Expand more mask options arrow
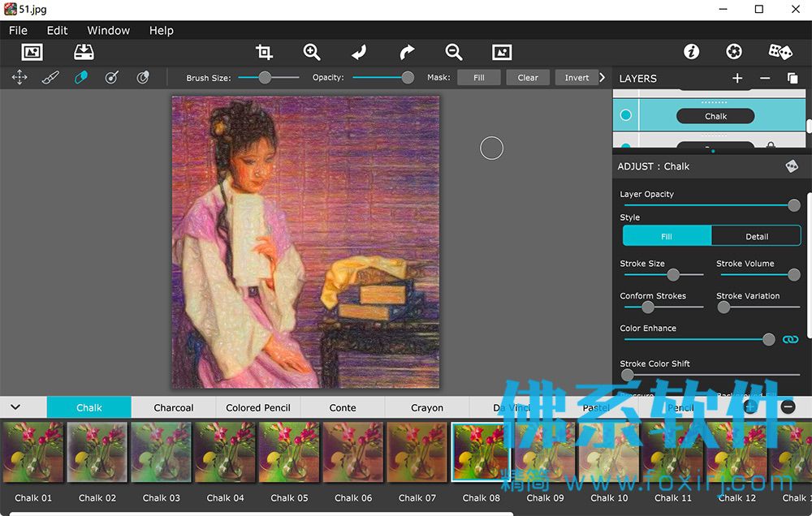This screenshot has width=812, height=516. point(602,77)
